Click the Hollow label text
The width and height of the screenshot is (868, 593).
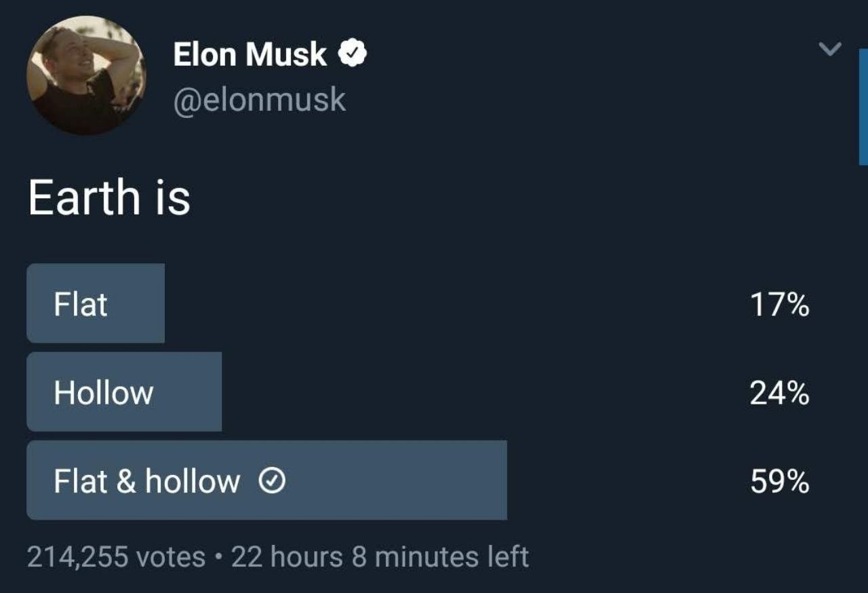(104, 393)
